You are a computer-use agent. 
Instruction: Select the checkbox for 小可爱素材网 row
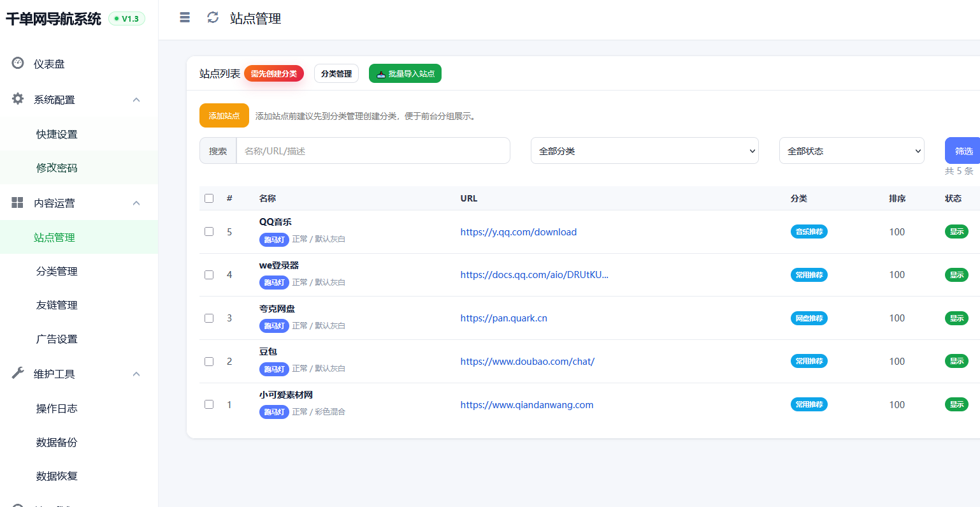(x=209, y=404)
